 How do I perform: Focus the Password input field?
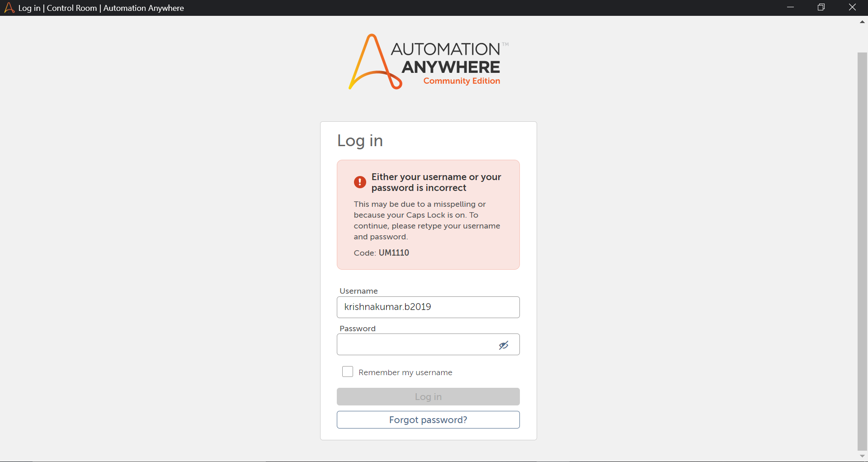coord(428,344)
